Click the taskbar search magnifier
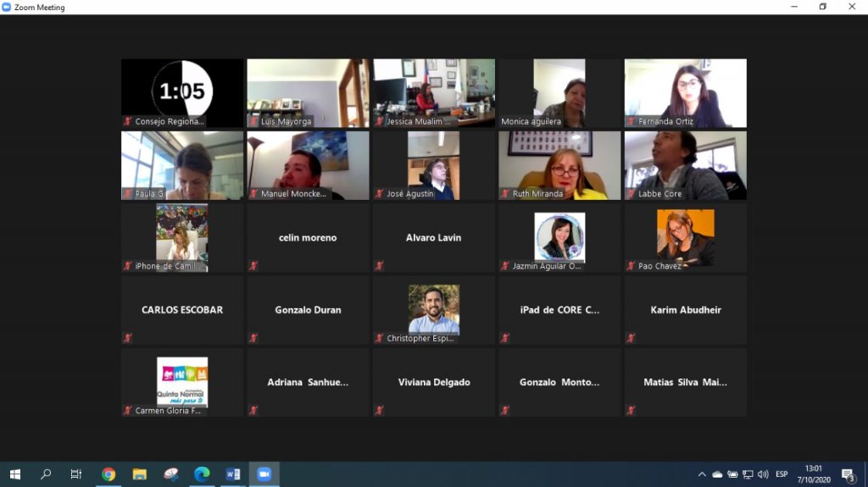The width and height of the screenshot is (868, 487). coord(46,474)
